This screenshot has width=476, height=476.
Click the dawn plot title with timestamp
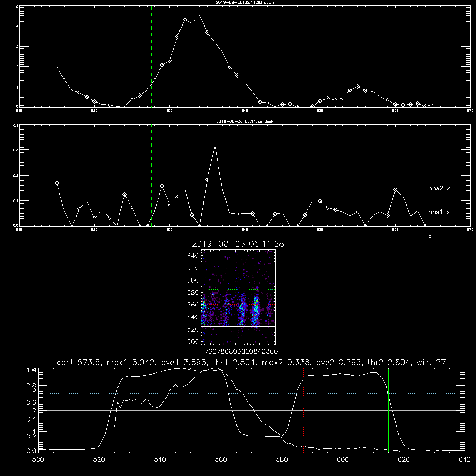pyautogui.click(x=245, y=2)
